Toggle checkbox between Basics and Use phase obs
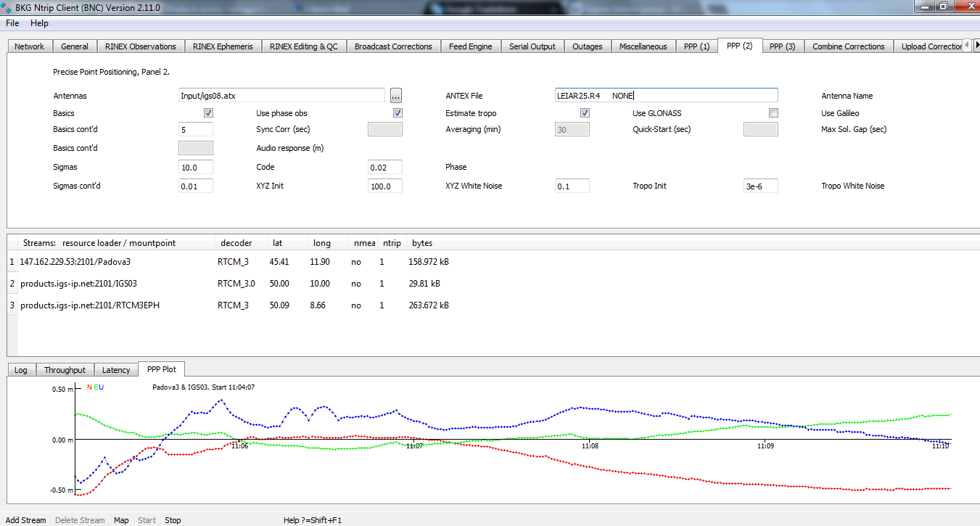Image resolution: width=980 pixels, height=526 pixels. pos(208,113)
